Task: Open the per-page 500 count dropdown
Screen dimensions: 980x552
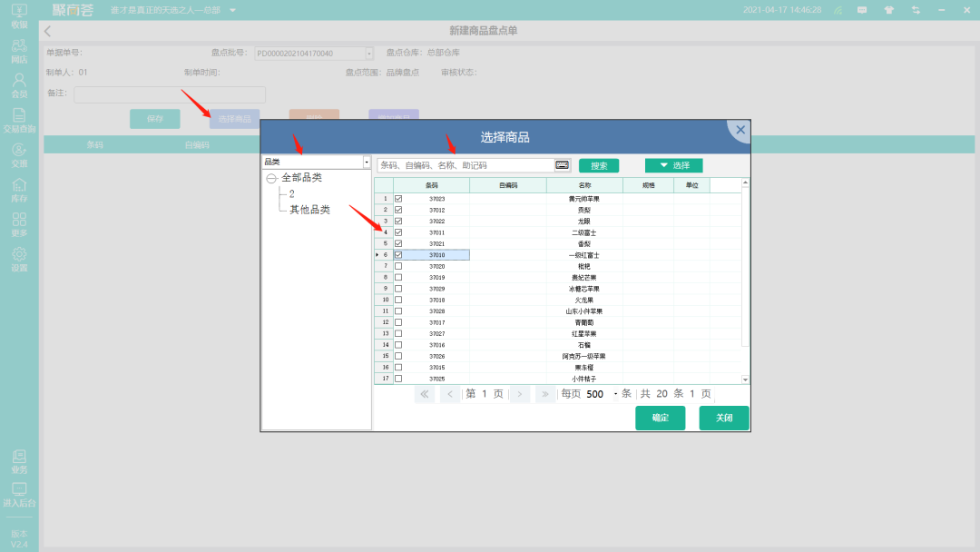Action: click(x=615, y=394)
